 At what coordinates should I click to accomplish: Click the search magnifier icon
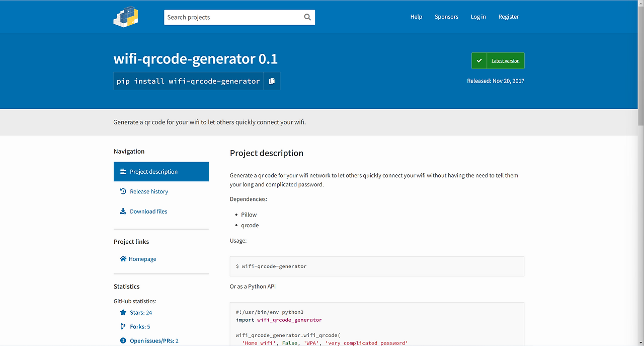(x=307, y=17)
